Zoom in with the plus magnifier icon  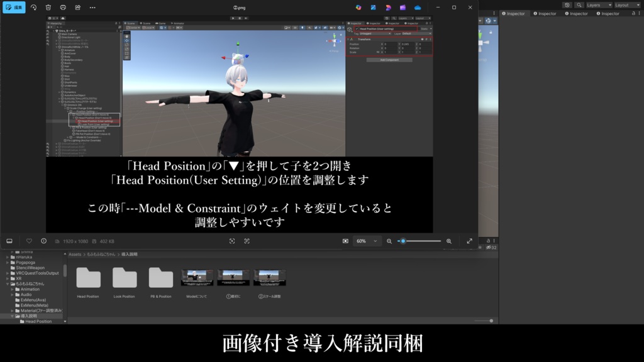(x=449, y=241)
